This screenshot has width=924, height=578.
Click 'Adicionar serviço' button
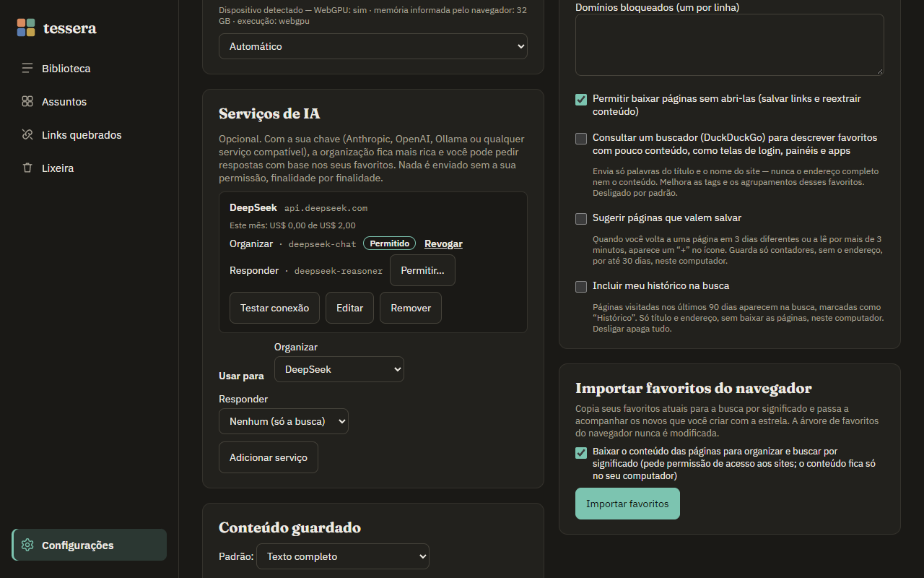tap(269, 457)
